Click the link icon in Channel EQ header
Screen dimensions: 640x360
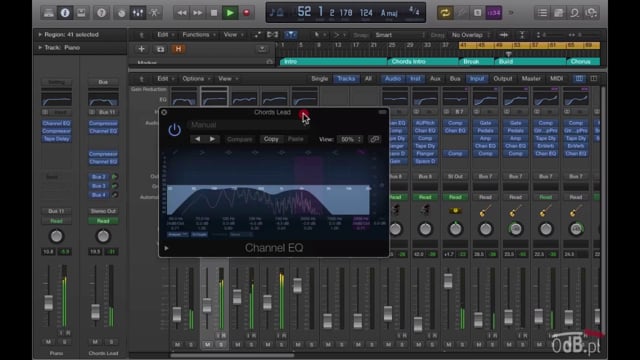(x=374, y=139)
